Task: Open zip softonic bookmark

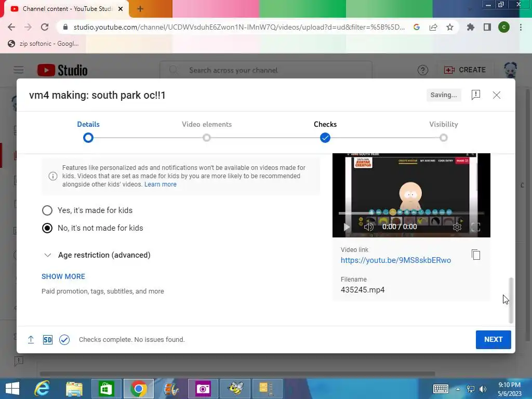Action: tap(44, 44)
